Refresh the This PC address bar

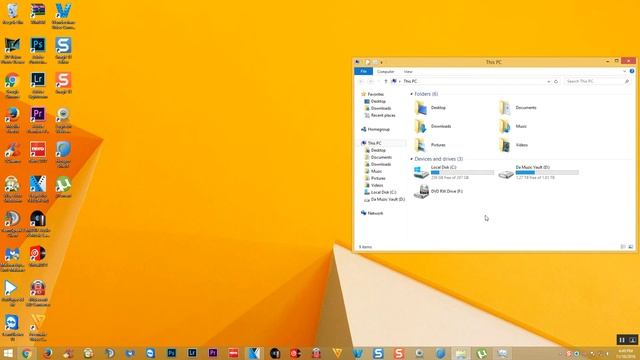[x=556, y=82]
